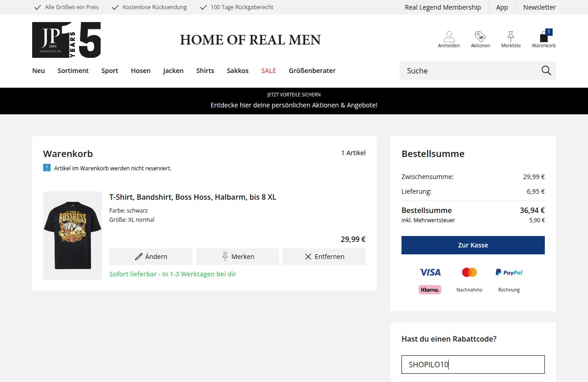The width and height of the screenshot is (588, 382).
Task: Click the search magnifier icon
Action: point(546,71)
